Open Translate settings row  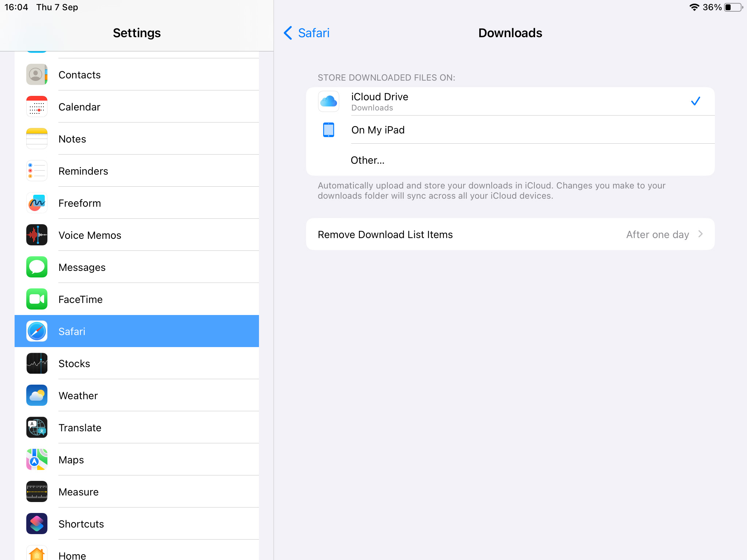(137, 427)
